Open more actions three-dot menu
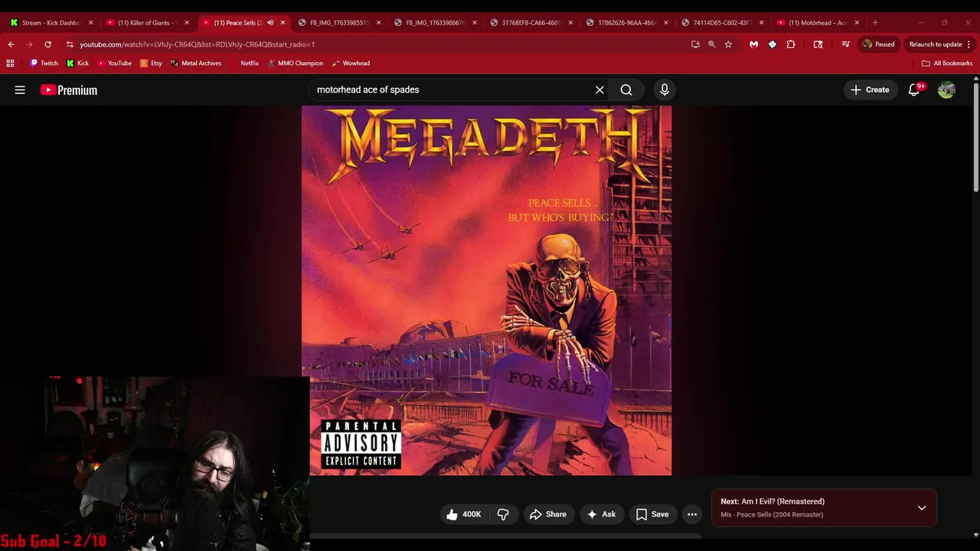The width and height of the screenshot is (980, 551). pyautogui.click(x=692, y=514)
